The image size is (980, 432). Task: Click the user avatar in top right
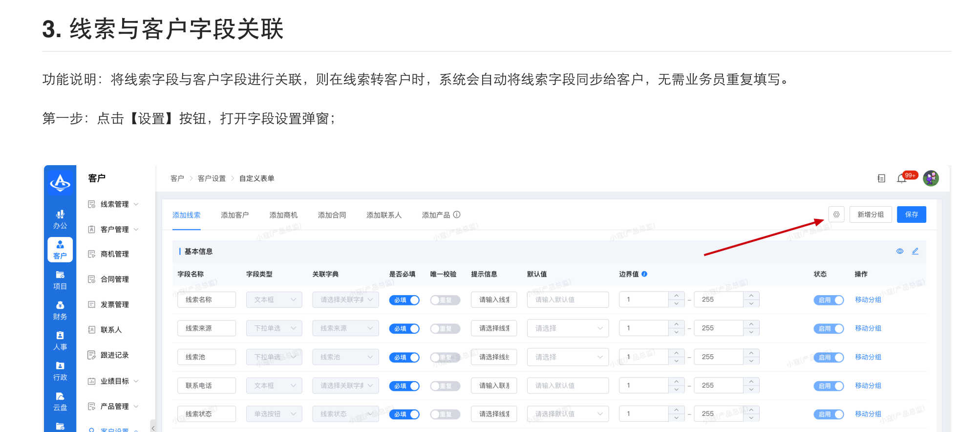(x=930, y=178)
